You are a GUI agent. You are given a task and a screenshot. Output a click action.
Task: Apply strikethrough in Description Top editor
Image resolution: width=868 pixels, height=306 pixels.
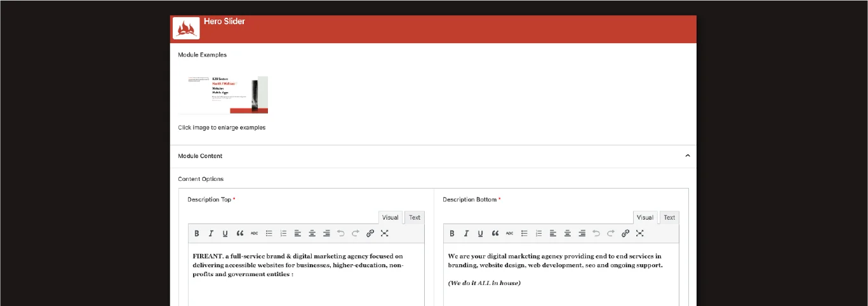(x=255, y=234)
